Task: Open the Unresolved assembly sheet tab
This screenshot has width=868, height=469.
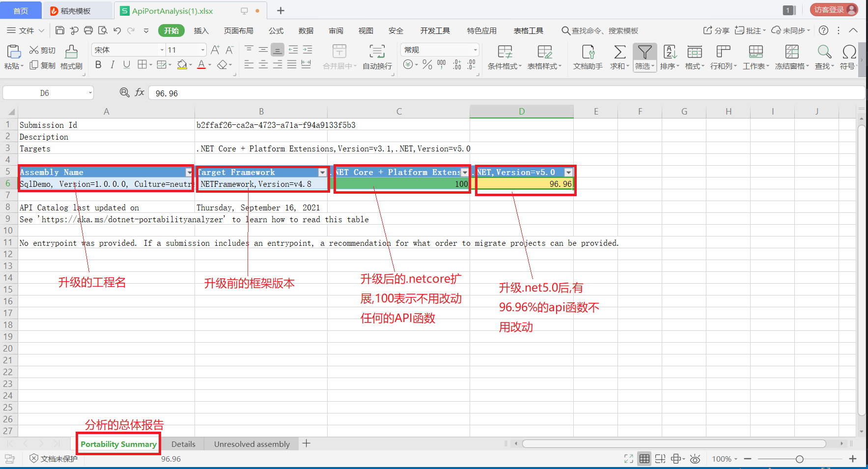Action: [252, 444]
